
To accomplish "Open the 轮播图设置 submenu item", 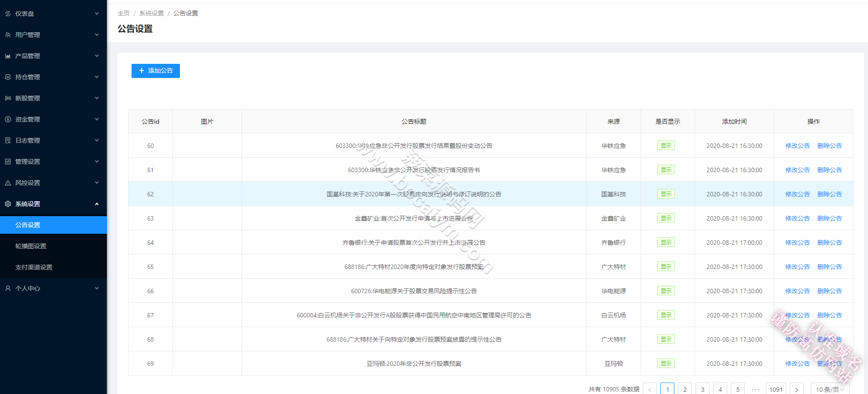I will [x=53, y=246].
